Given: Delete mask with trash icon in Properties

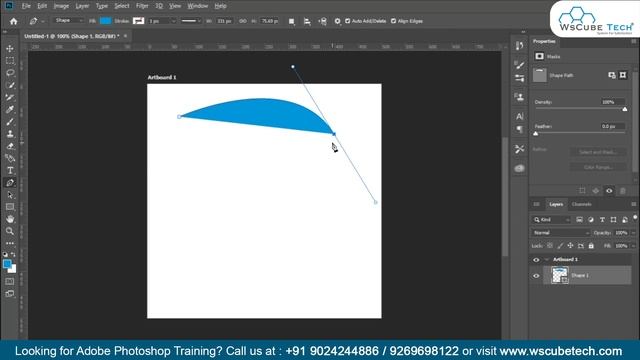Looking at the screenshot, I should (622, 191).
